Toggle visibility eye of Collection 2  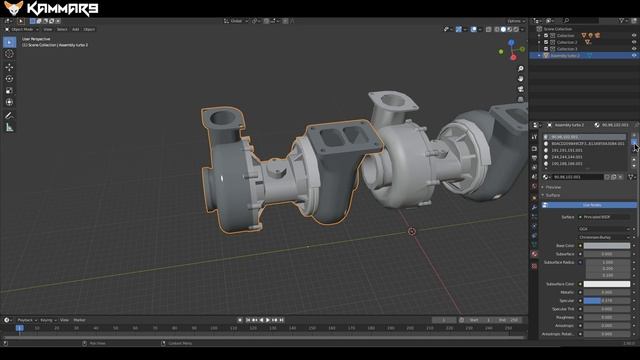click(634, 42)
